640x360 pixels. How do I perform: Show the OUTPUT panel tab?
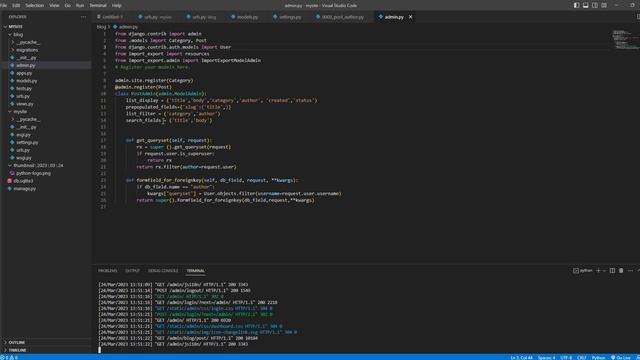(x=132, y=271)
